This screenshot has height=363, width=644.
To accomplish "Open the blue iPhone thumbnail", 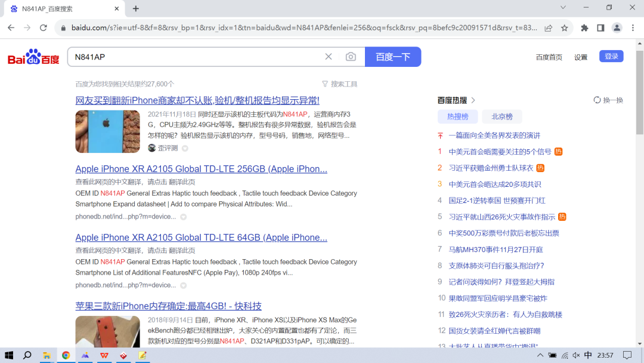I will [x=107, y=131].
